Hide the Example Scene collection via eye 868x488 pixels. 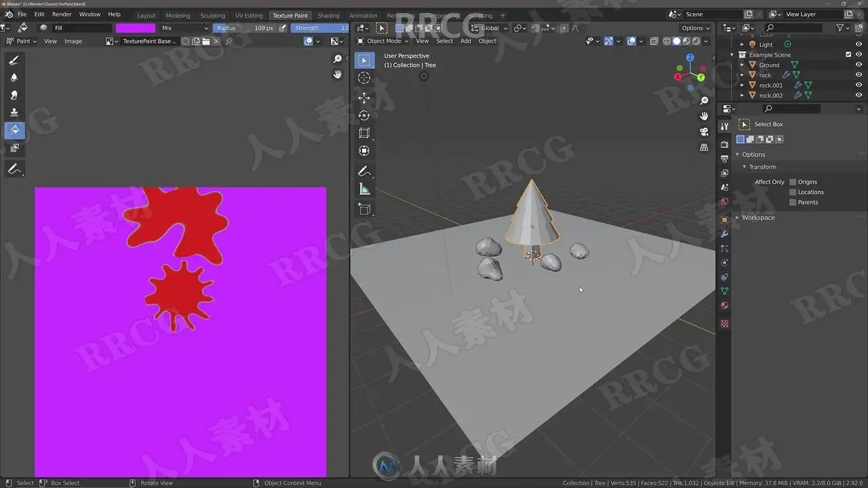[x=859, y=55]
